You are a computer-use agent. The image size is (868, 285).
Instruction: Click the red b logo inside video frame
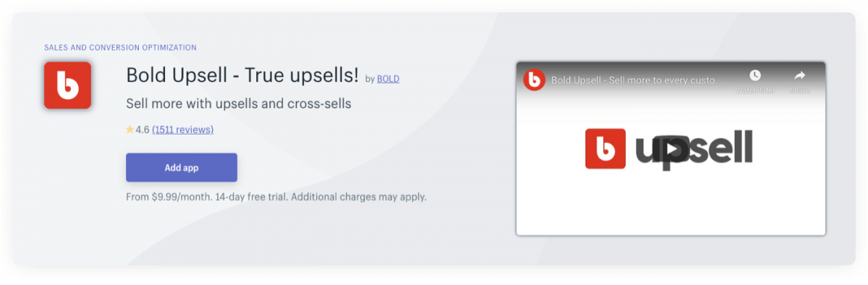pos(605,148)
